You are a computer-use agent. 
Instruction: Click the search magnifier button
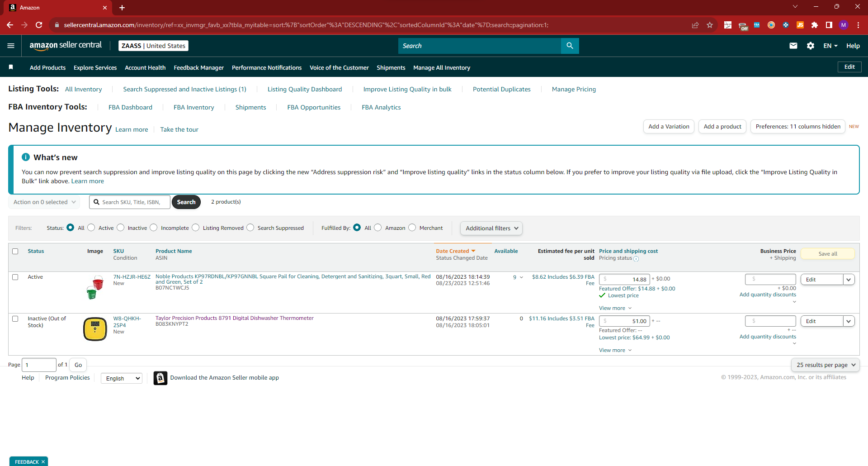[570, 46]
